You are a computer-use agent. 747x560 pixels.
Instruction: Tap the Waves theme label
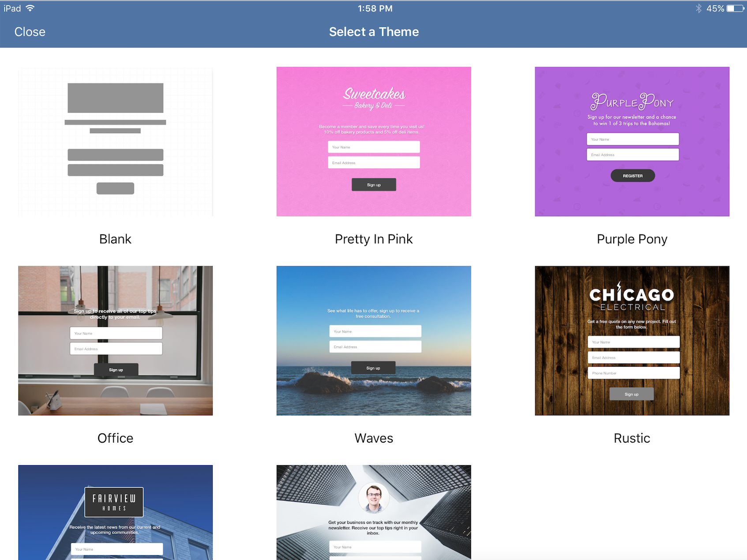click(374, 438)
